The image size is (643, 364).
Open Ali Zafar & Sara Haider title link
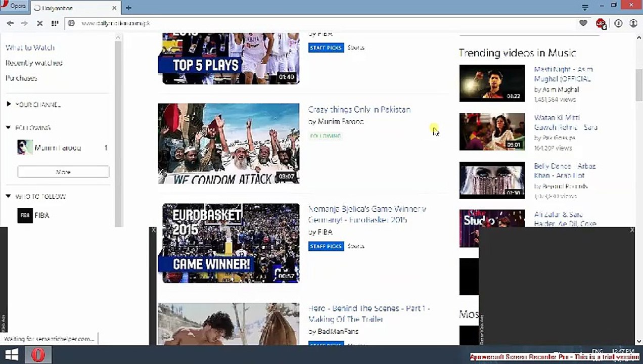coord(565,219)
